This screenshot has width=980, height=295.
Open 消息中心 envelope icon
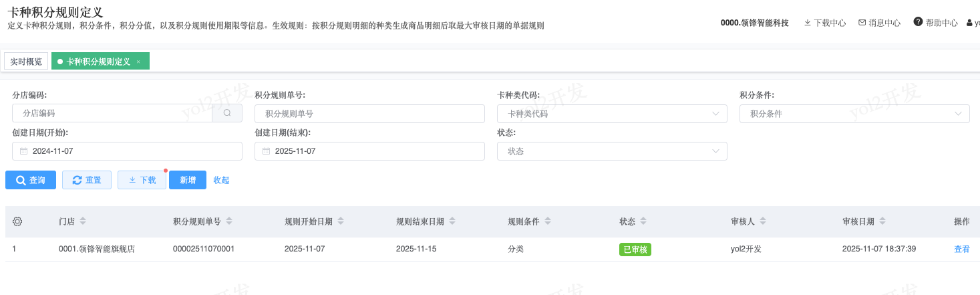click(862, 23)
